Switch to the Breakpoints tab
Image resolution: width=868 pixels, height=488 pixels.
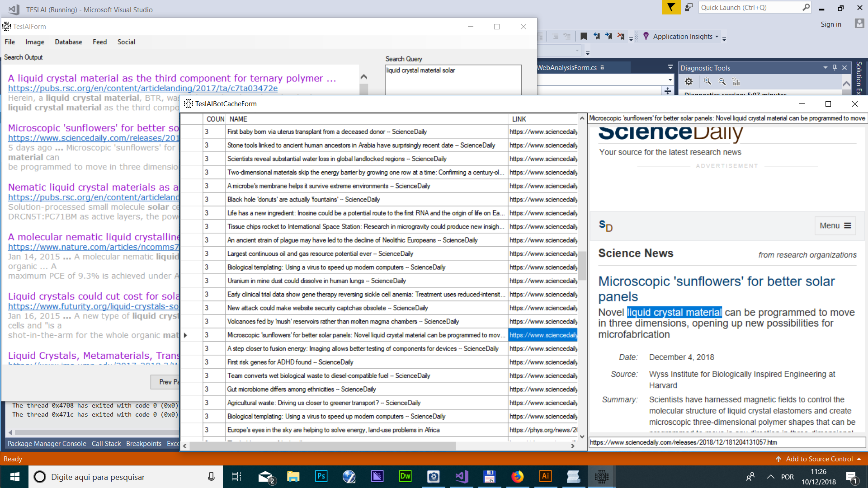(144, 444)
